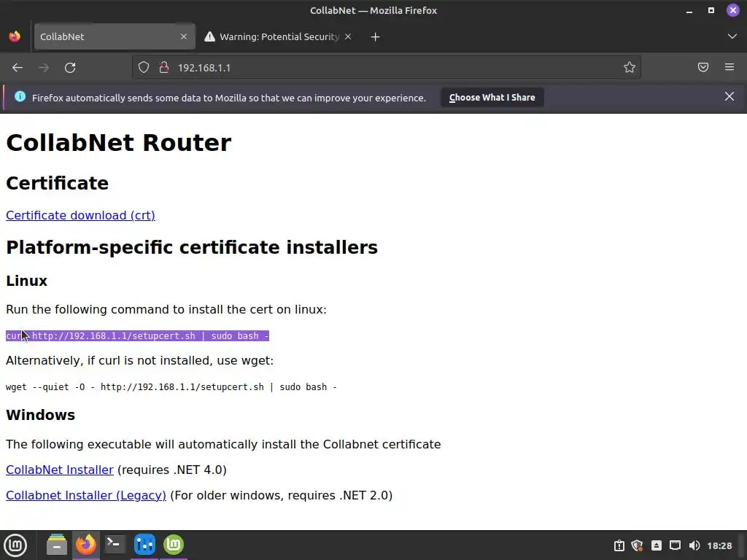Dismiss the Firefox data notification bar
747x560 pixels.
click(729, 97)
